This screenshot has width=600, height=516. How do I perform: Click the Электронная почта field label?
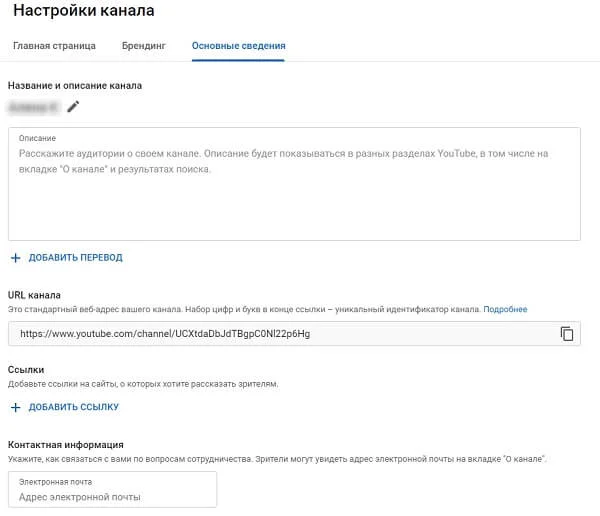tap(52, 481)
